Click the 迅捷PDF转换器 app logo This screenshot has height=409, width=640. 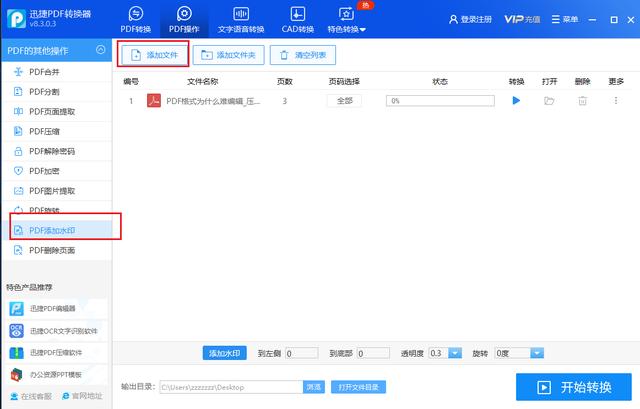click(16, 19)
